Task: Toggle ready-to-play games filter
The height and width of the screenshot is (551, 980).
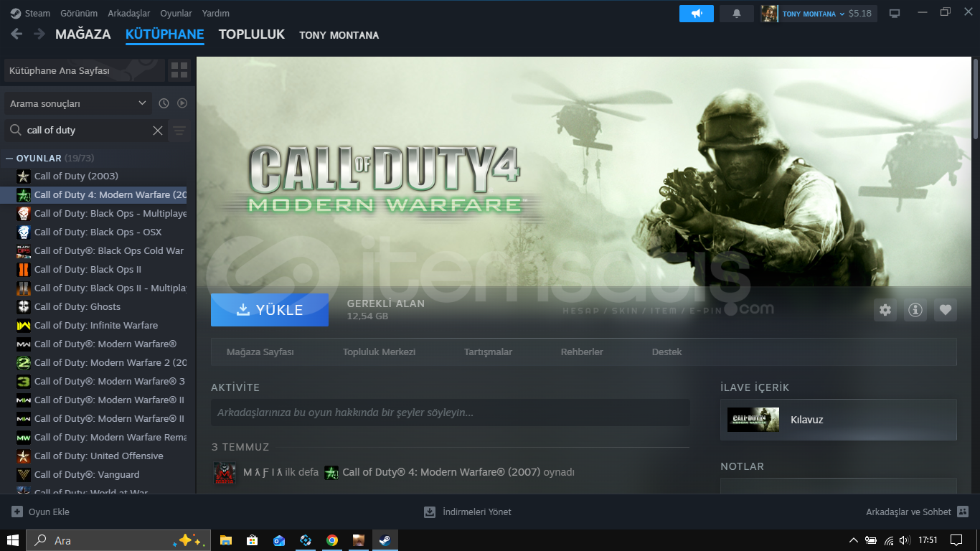Action: click(x=182, y=103)
